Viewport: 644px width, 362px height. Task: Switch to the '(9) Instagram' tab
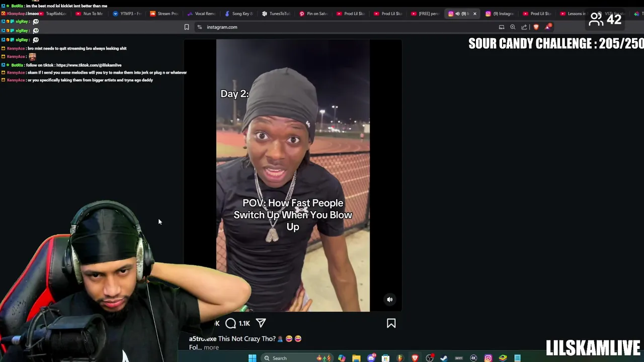click(500, 14)
